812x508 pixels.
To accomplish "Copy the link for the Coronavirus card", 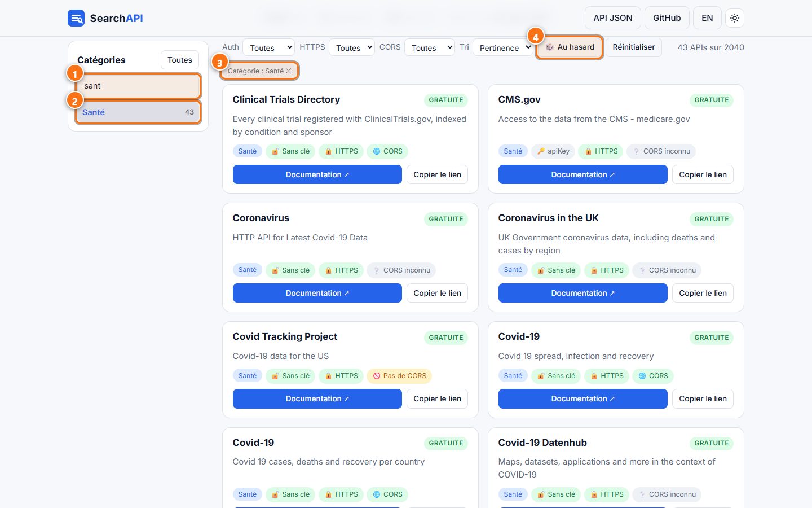I will (x=437, y=293).
